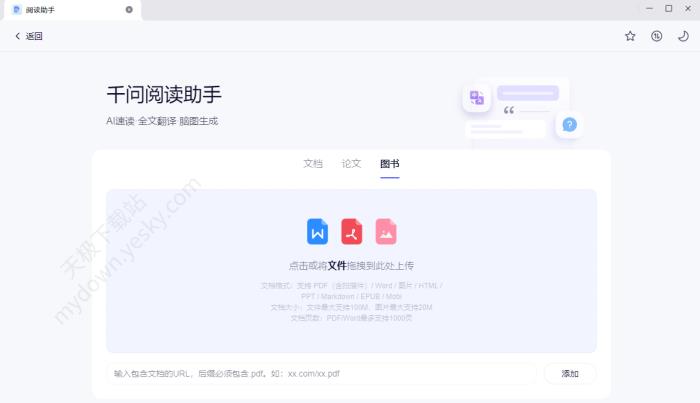Screen dimensions: 700x403
Task: Click the purple translate icon in banner
Action: 477,97
